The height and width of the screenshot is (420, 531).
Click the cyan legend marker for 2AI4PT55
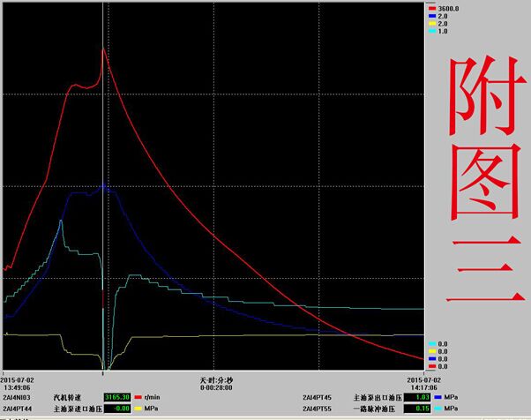438,409
